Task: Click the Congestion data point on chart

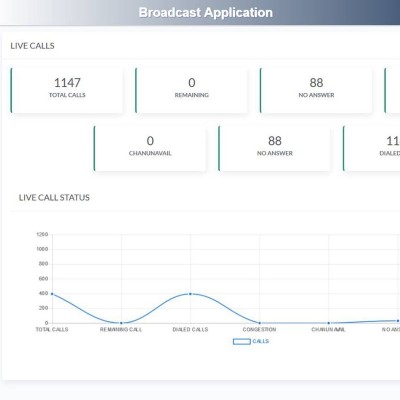Action: pos(259,323)
